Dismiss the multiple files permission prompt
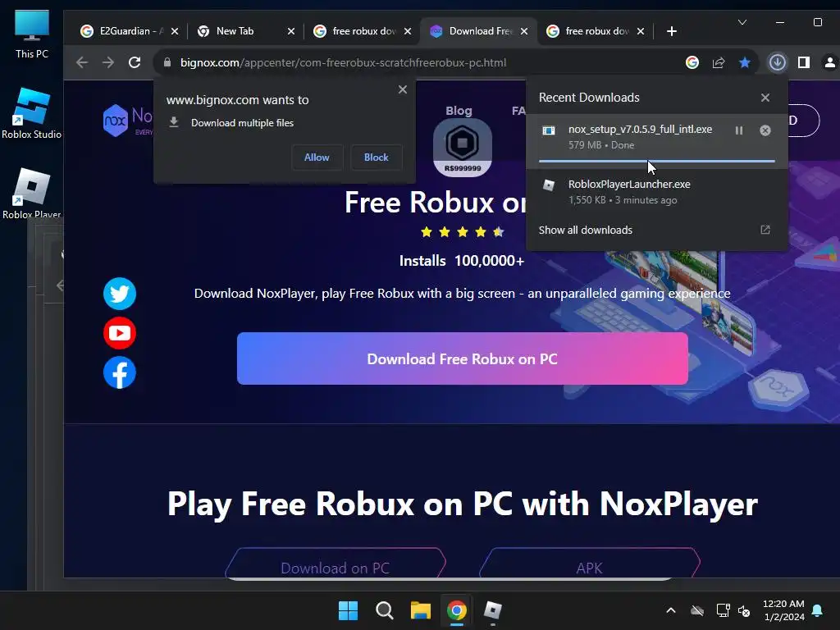Screen dimensions: 840x630 403,89
